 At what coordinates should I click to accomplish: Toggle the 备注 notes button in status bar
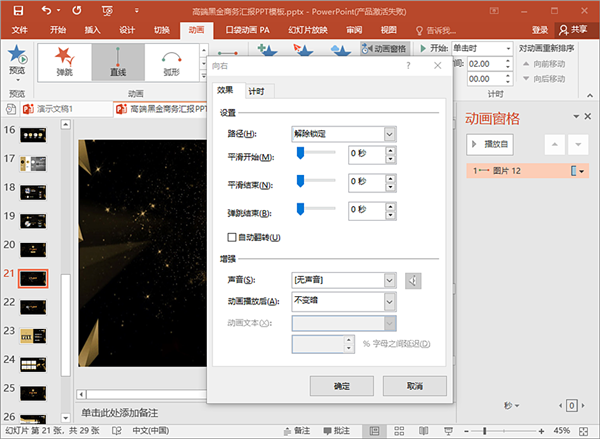pyautogui.click(x=297, y=431)
